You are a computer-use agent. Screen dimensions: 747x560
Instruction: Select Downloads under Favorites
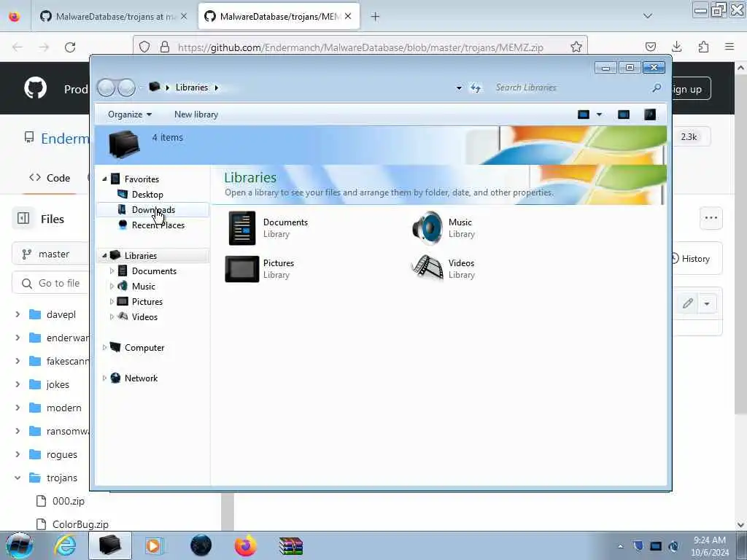(x=153, y=209)
